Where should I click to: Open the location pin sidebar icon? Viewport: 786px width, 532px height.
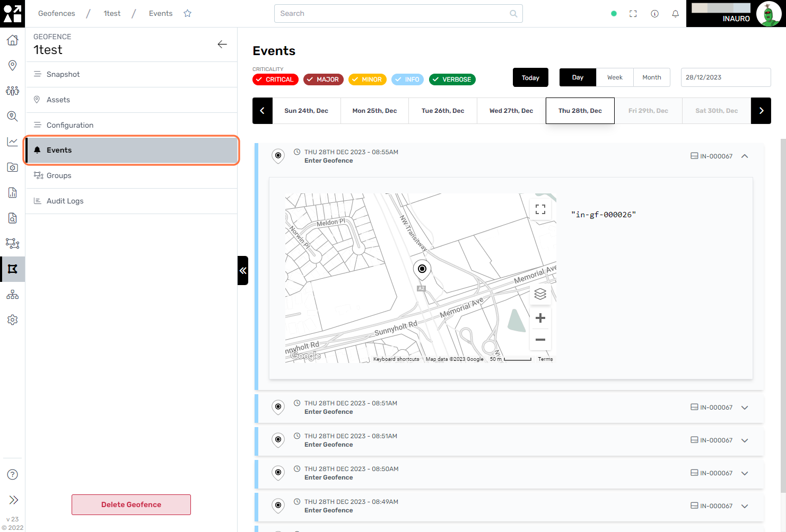click(x=12, y=66)
